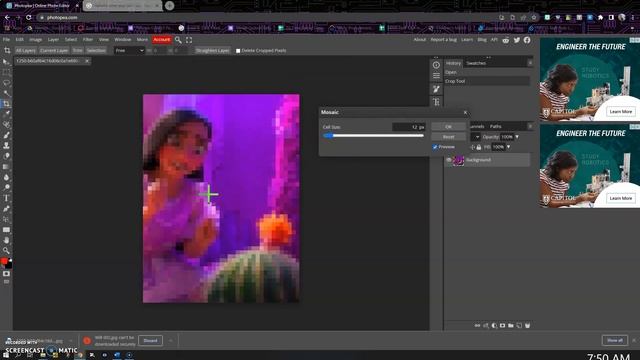Select the Crop Tool history state

tap(487, 81)
